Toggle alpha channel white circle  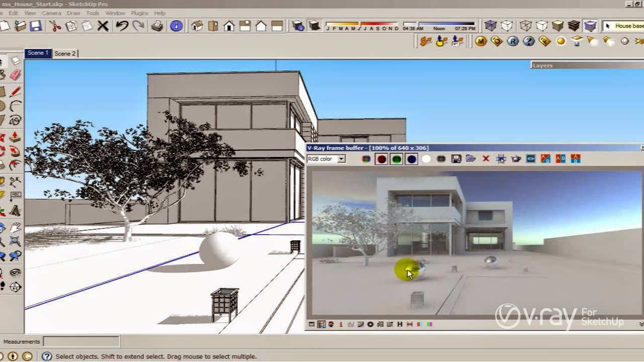coord(426,159)
